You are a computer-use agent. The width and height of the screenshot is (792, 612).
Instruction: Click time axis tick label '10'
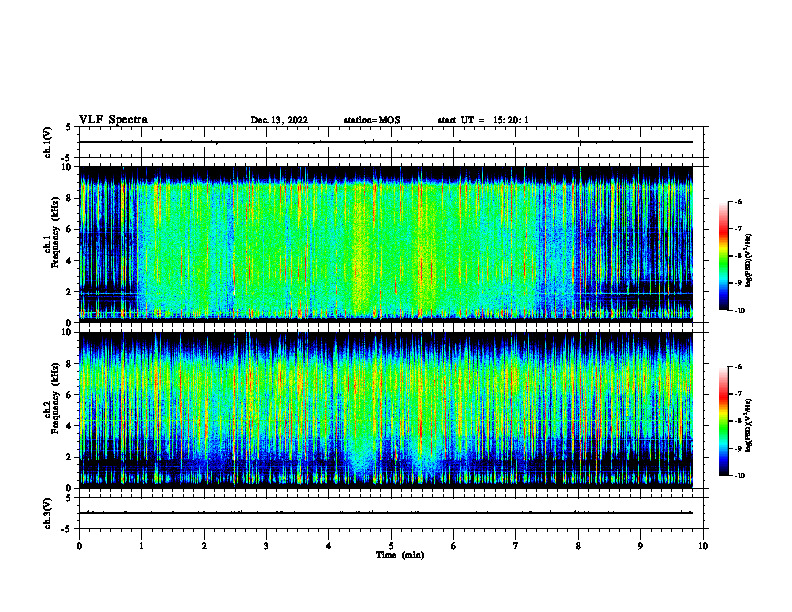pos(703,546)
